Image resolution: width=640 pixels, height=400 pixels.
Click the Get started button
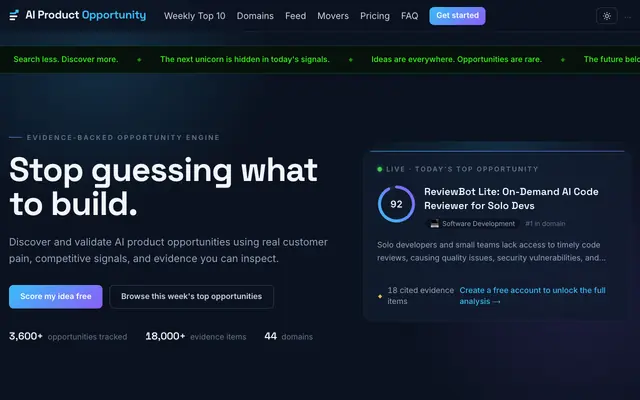(457, 16)
